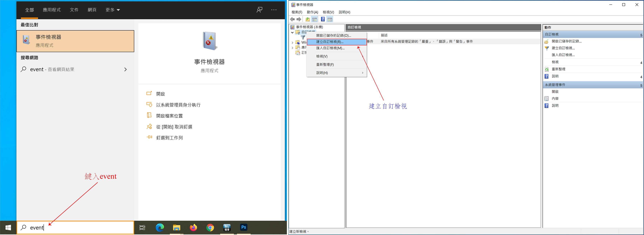Image resolution: width=644 pixels, height=235 pixels.
Task: Choose 建立自訂檢視(R) from context menu
Action: (x=337, y=42)
